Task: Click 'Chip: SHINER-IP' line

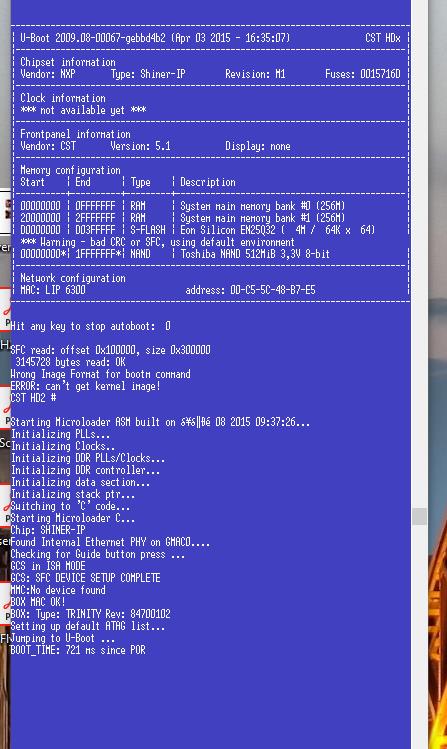Action: 48,530
